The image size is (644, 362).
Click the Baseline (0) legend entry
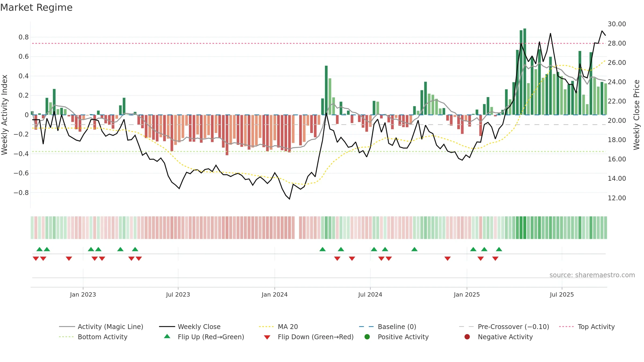pos(388,327)
